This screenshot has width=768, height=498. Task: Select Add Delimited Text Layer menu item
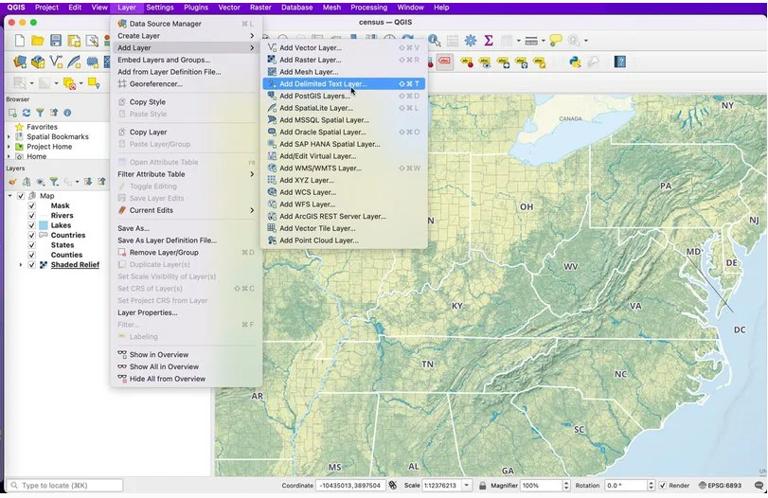323,84
